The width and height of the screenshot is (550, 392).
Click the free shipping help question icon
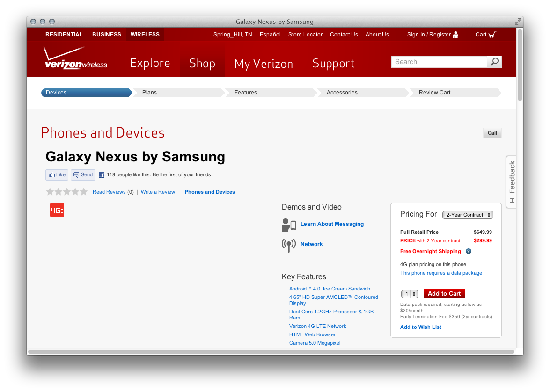tap(469, 251)
